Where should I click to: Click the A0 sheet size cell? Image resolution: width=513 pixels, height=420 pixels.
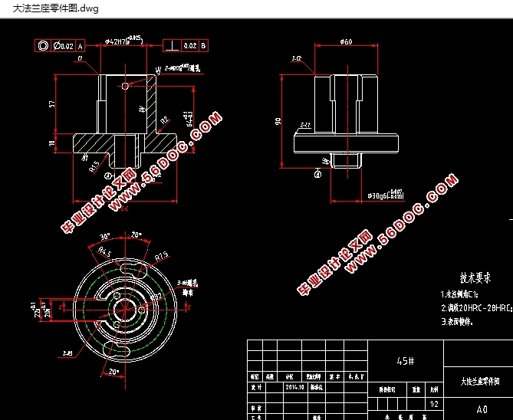coord(481,409)
